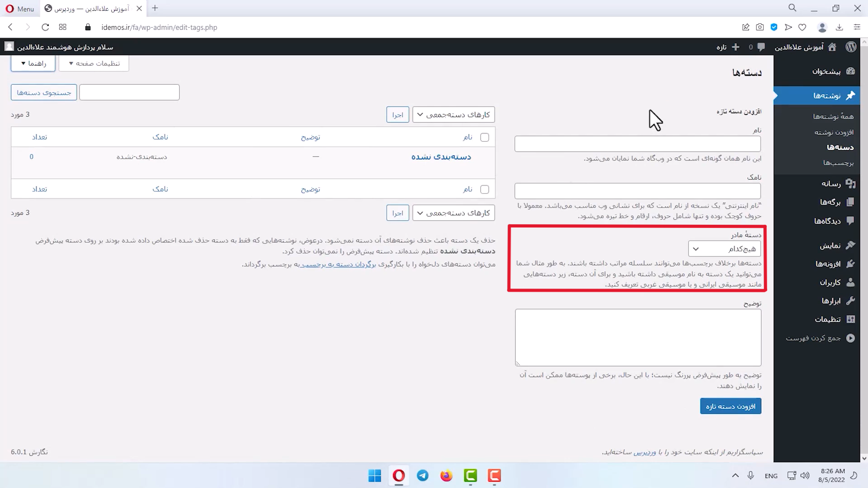Screen dimensions: 868x488
Task: Open the All Posts (همهٔ نوشته‌ها) submenu item
Action: click(x=833, y=117)
